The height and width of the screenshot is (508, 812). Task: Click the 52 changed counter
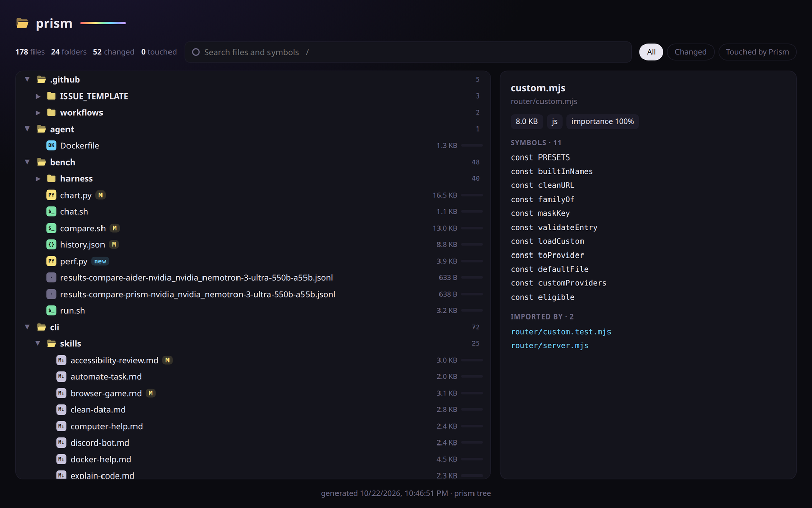114,52
